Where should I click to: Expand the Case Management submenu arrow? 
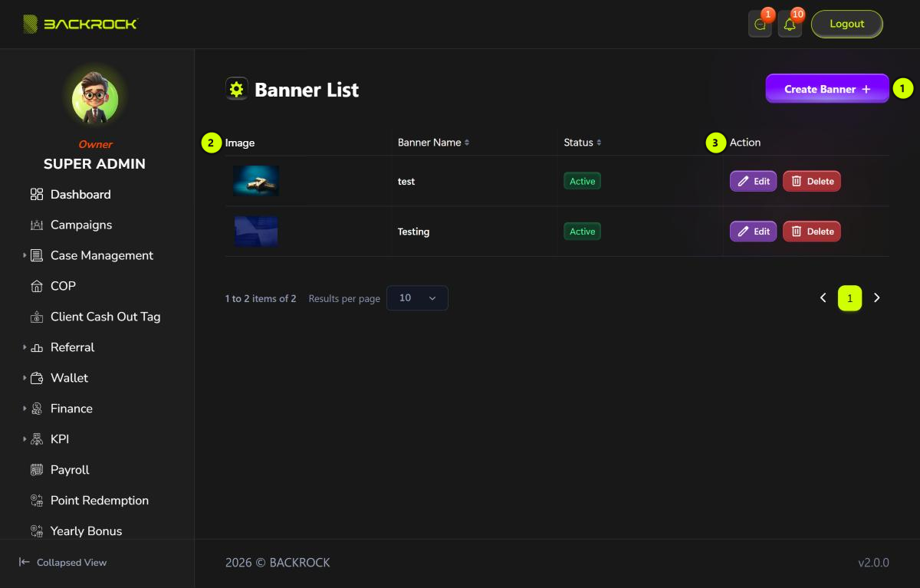pos(25,255)
